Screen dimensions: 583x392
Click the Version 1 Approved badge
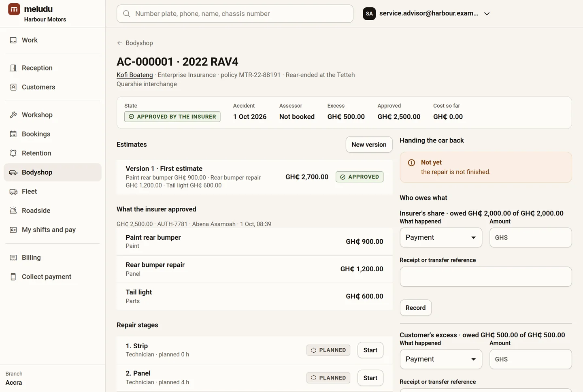click(360, 177)
